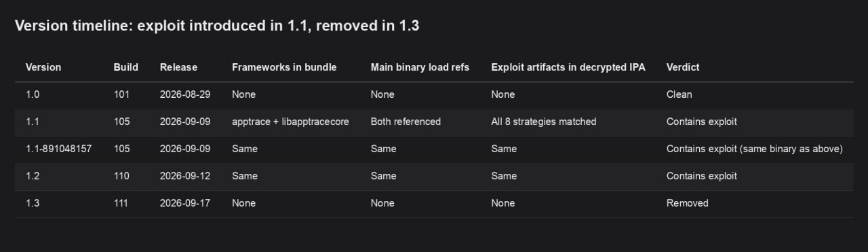
Task: Click the Version timeline title heading
Action: [x=217, y=26]
